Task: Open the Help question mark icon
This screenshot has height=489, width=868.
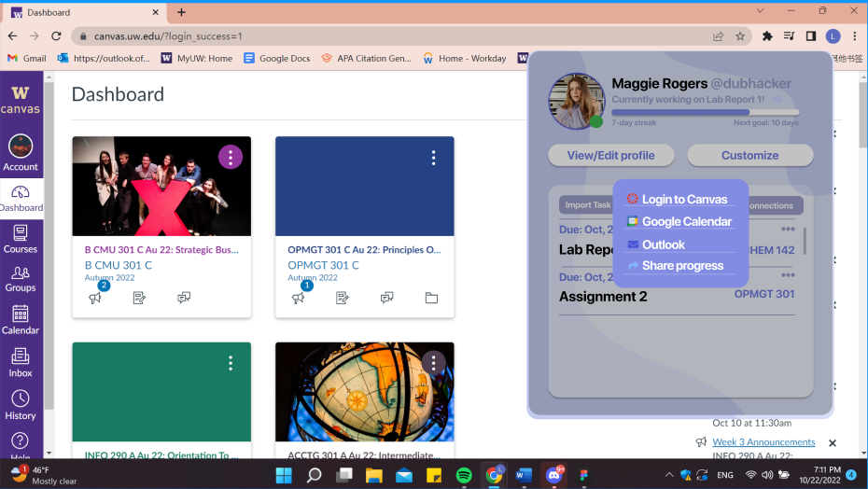Action: pos(20,440)
